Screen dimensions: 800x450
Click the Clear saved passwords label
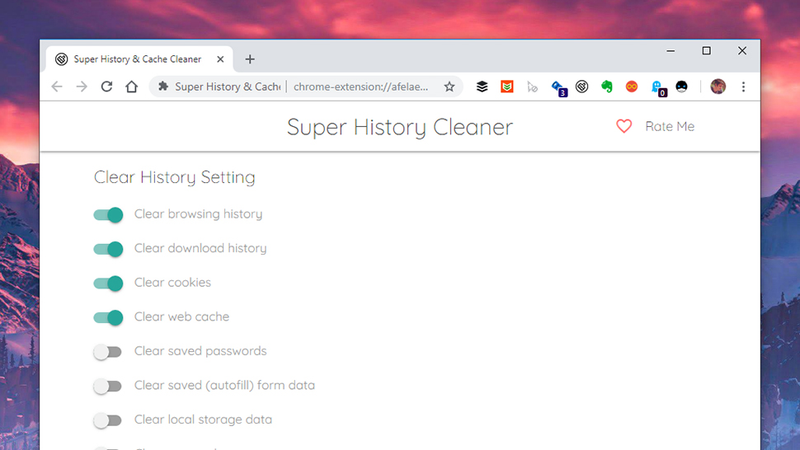201,351
